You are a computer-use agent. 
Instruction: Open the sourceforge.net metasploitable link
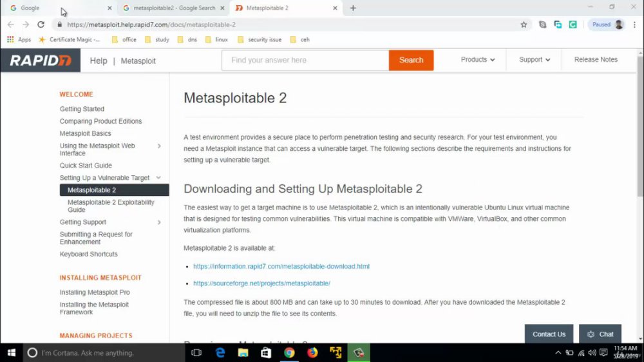pyautogui.click(x=261, y=283)
